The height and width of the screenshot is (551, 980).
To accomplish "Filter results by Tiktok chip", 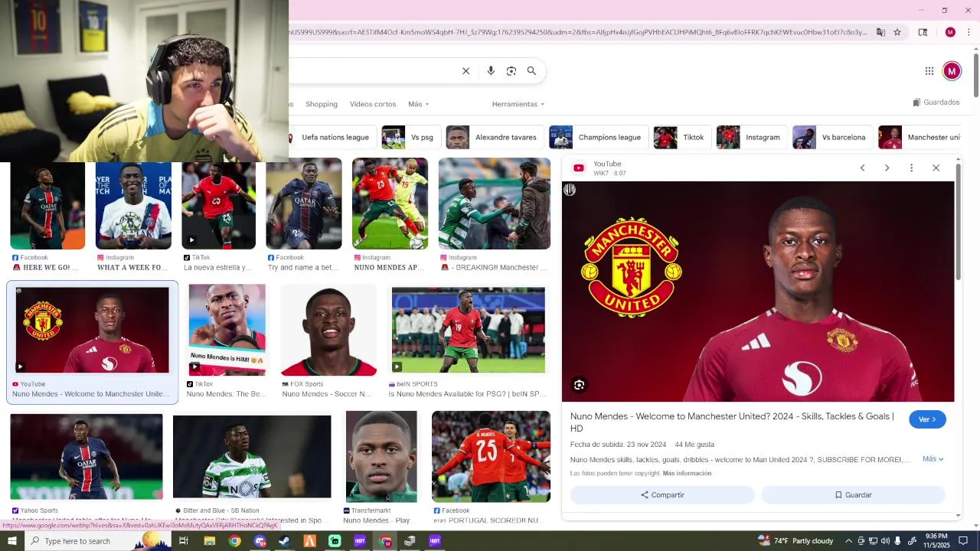I will point(682,138).
